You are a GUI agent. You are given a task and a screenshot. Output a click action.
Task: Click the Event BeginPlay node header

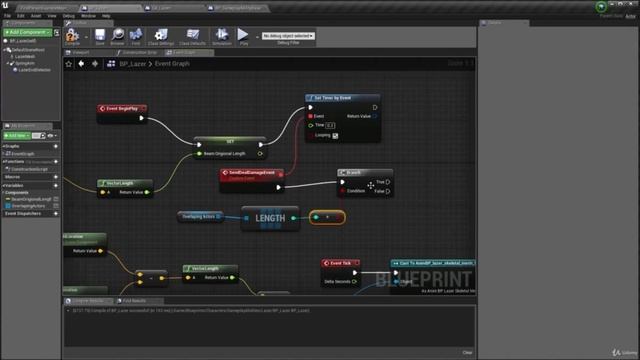coord(122,109)
